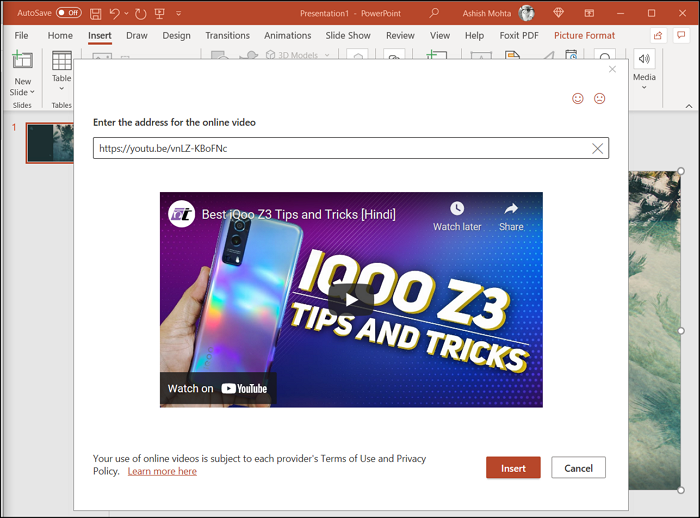Open the File menu
This screenshot has height=518, width=700.
tap(21, 35)
